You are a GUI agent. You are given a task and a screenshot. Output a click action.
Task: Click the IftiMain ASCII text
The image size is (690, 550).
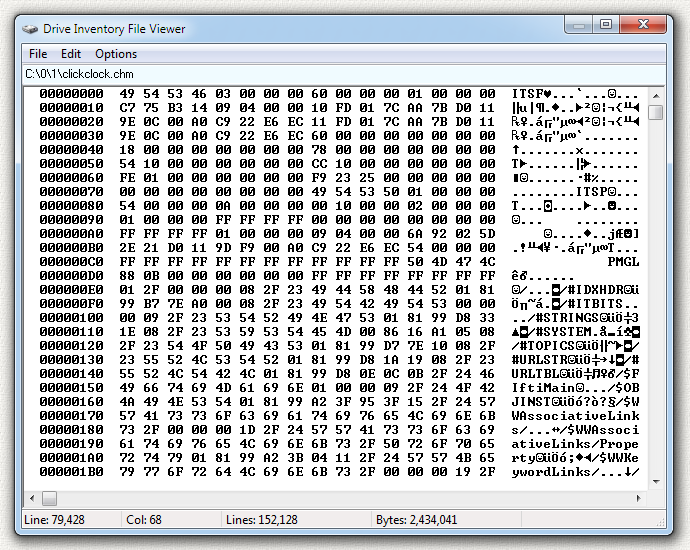pos(543,388)
